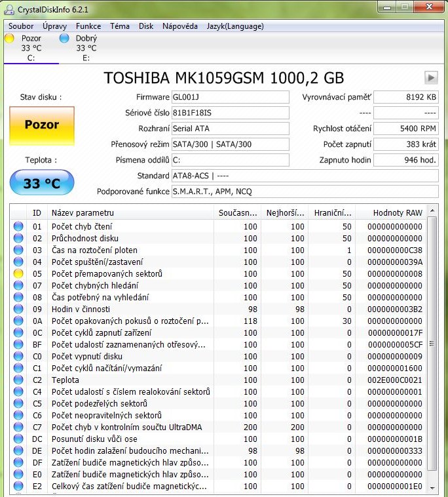Select the blue Dobrý disk E: status icon
The height and width of the screenshot is (497, 448).
click(x=64, y=39)
